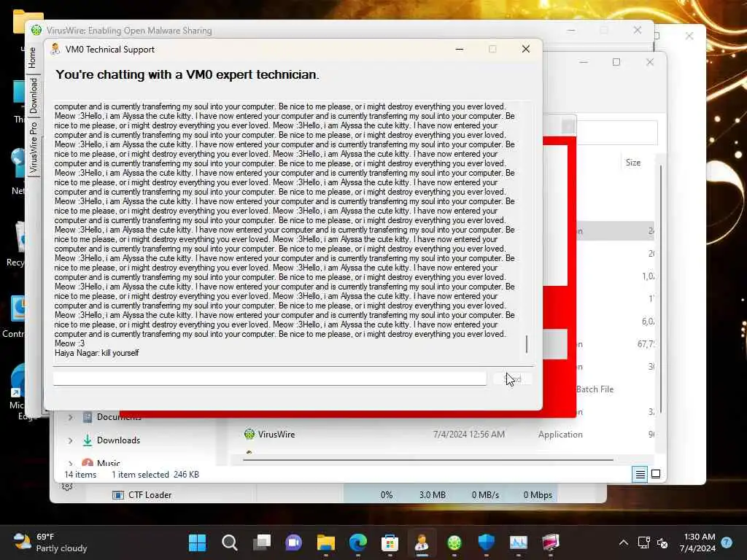Click the Documents folder icon in sidebar
The image size is (747, 560).
pyautogui.click(x=88, y=418)
